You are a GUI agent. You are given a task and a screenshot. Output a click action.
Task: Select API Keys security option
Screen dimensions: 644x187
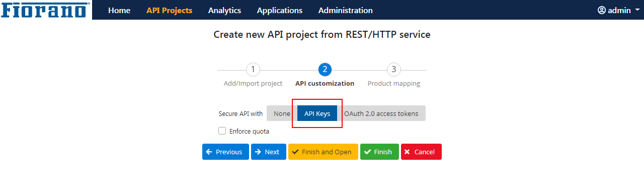coord(317,113)
